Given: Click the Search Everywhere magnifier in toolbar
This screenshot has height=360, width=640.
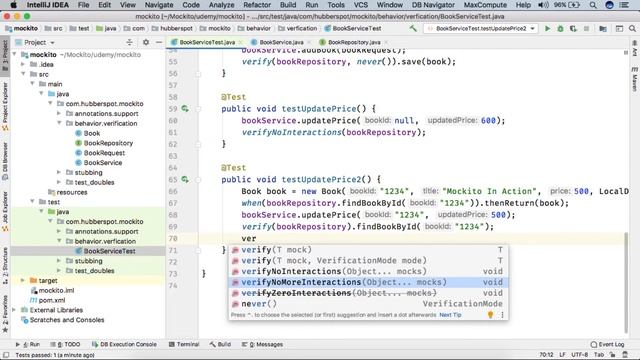Looking at the screenshot, I should pyautogui.click(x=632, y=29).
